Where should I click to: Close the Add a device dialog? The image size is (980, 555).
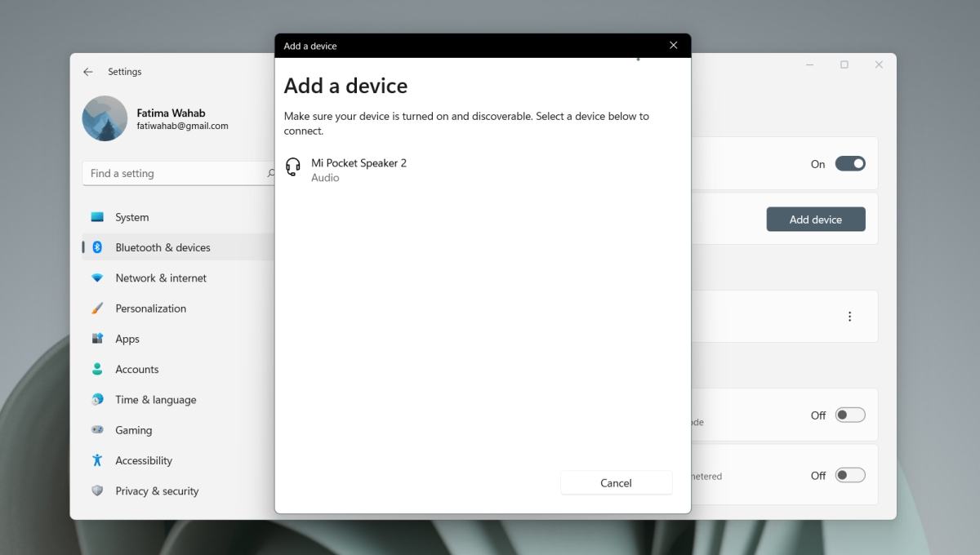[673, 46]
